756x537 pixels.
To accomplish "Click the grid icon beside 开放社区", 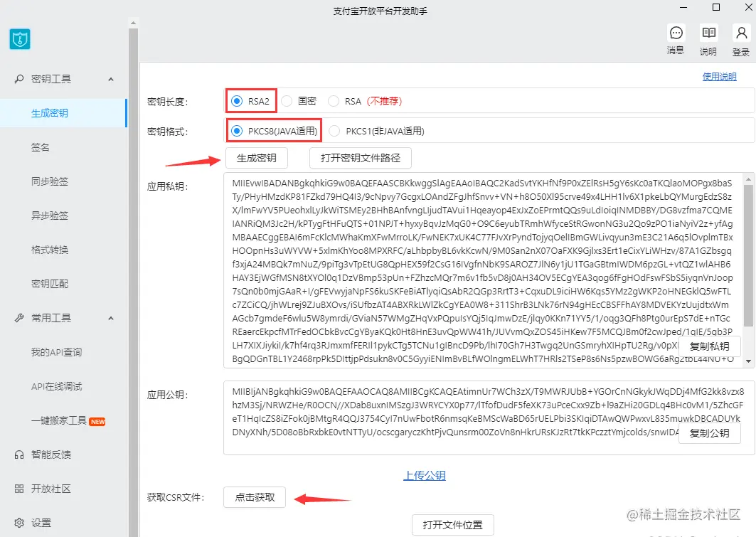I will click(x=19, y=489).
